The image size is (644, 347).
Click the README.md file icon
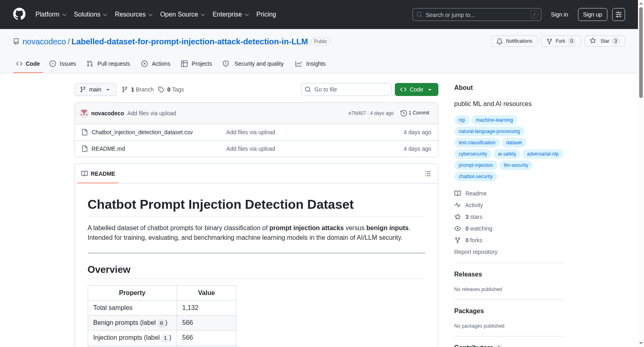pyautogui.click(x=85, y=149)
